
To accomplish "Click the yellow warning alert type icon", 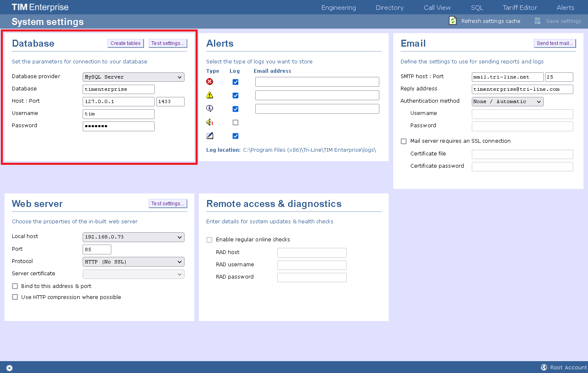I will coord(210,95).
